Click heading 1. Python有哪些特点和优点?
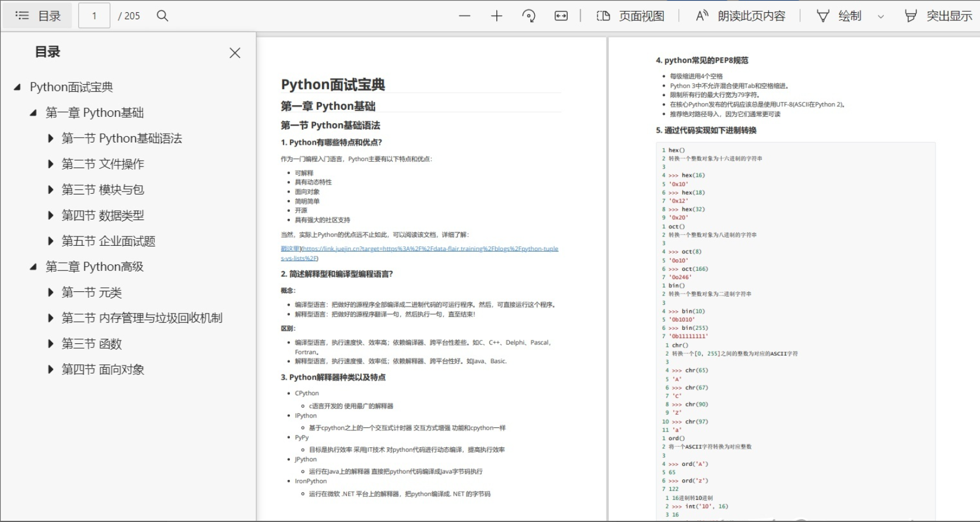The image size is (980, 522). 331,142
